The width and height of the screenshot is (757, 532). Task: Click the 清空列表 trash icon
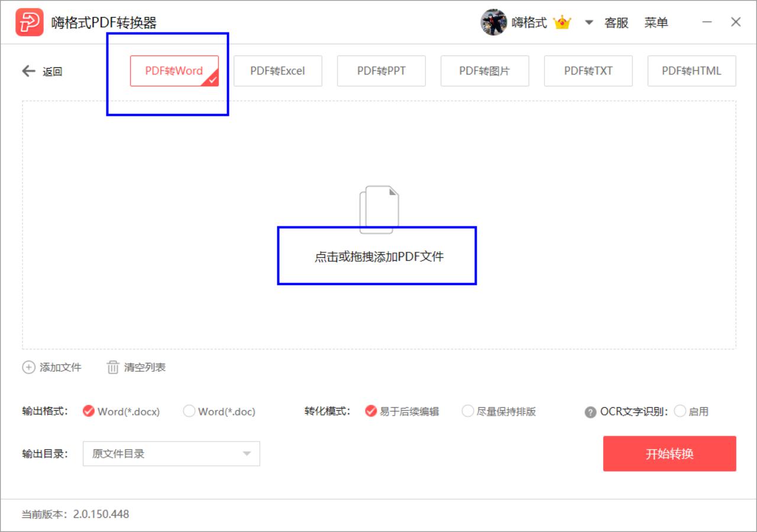pos(112,367)
